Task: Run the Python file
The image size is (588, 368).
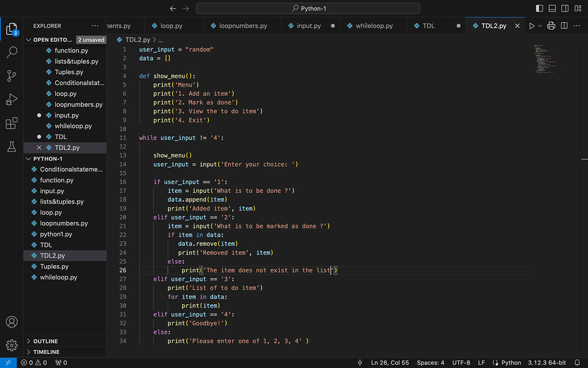Action: pyautogui.click(x=532, y=26)
